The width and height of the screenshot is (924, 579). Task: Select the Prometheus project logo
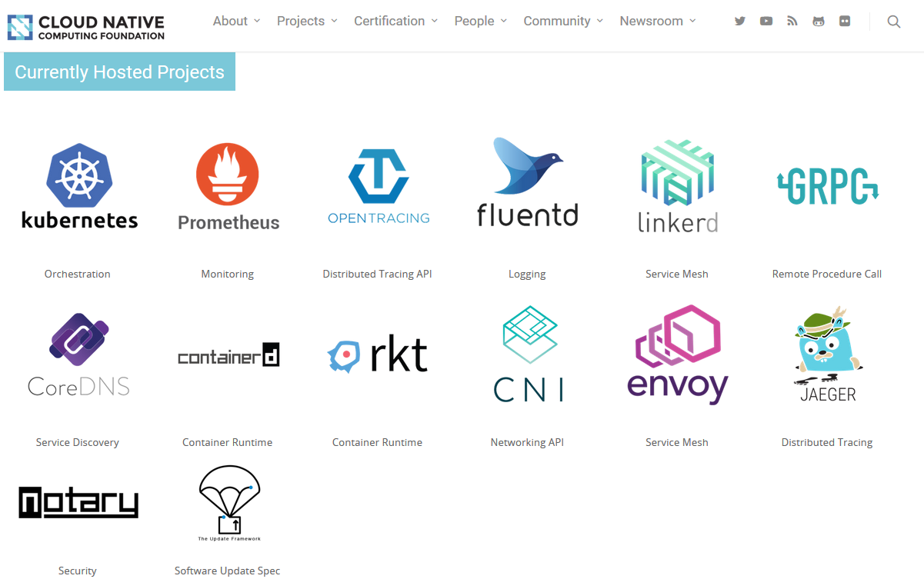pyautogui.click(x=228, y=188)
